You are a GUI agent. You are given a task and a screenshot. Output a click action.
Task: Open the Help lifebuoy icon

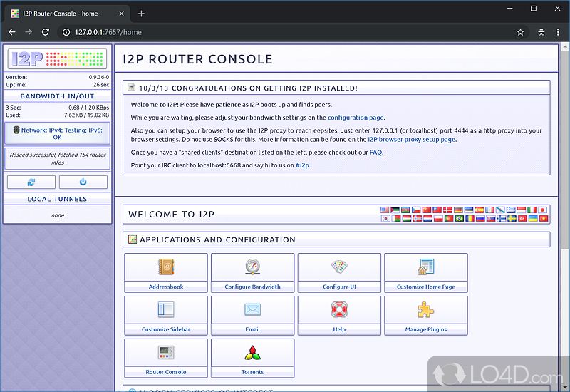pos(339,309)
